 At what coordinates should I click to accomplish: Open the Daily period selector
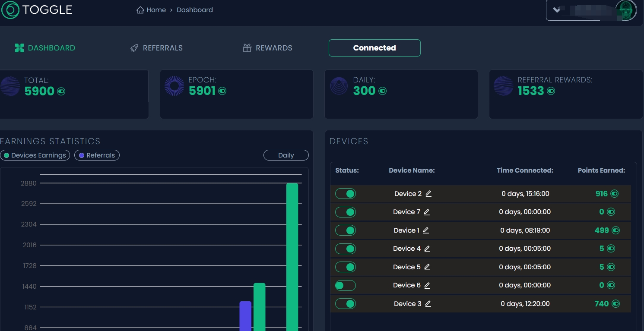click(286, 155)
